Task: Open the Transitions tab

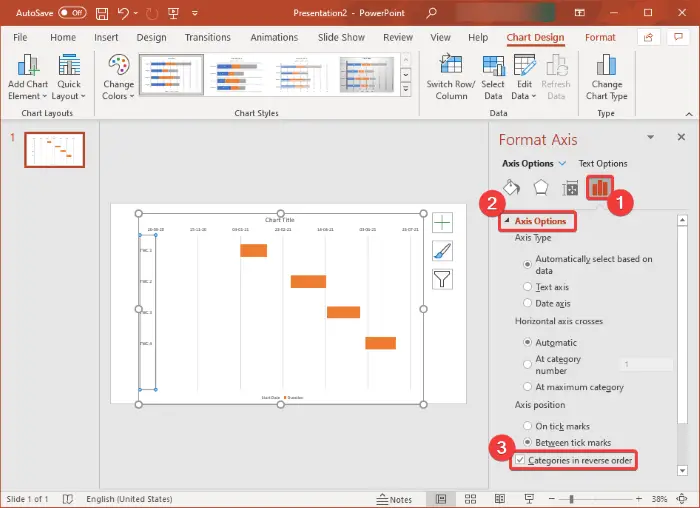Action: (208, 37)
